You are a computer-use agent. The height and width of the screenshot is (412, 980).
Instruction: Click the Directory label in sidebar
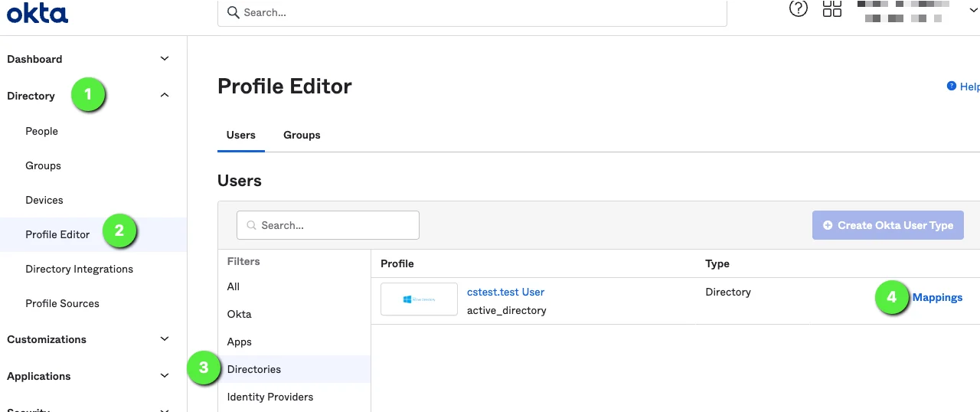[x=31, y=96]
